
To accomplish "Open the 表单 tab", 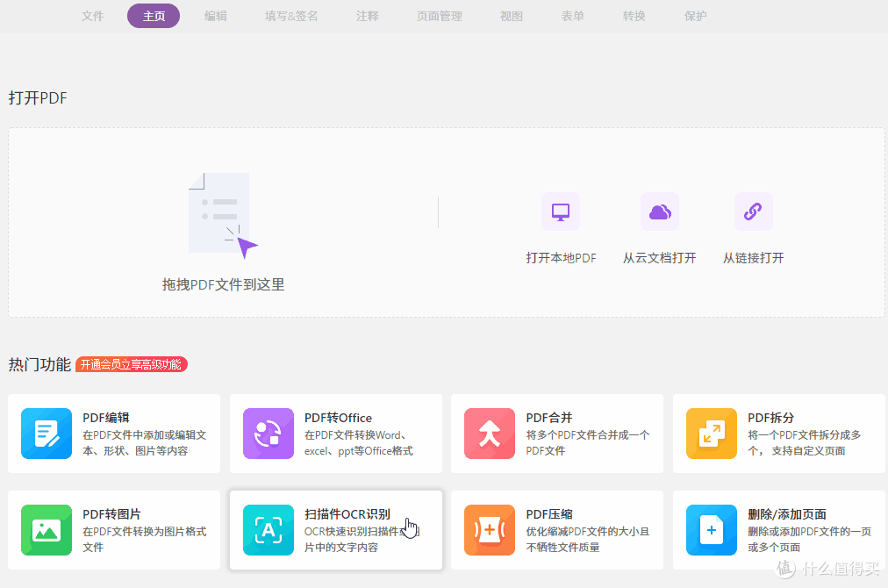I will pos(573,16).
